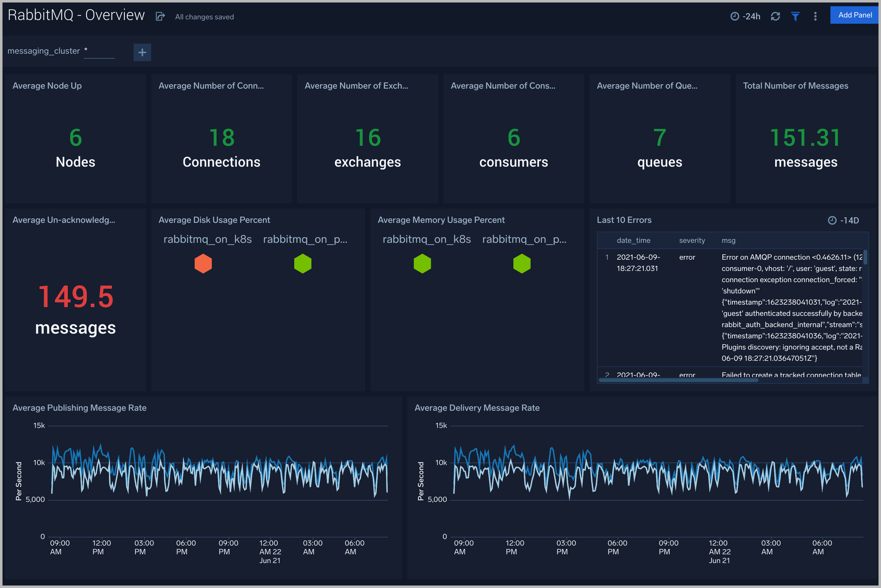
Task: Click the errors table horizontal scrollbar
Action: 679,380
